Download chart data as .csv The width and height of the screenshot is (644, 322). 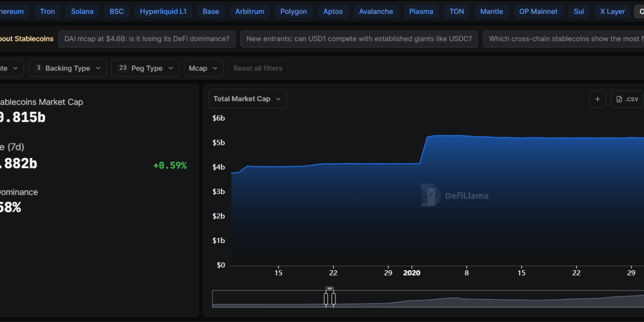coord(627,99)
